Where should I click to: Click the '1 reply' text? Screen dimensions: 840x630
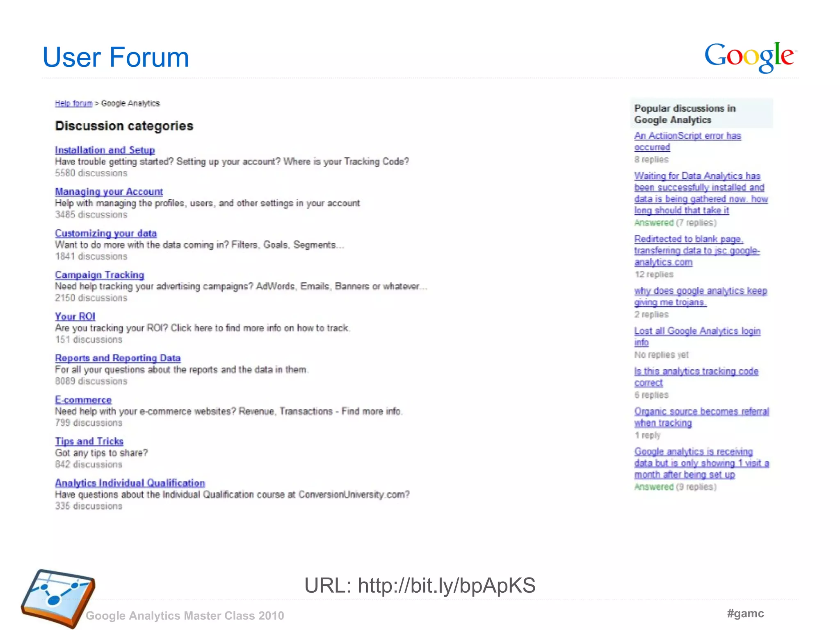647,435
